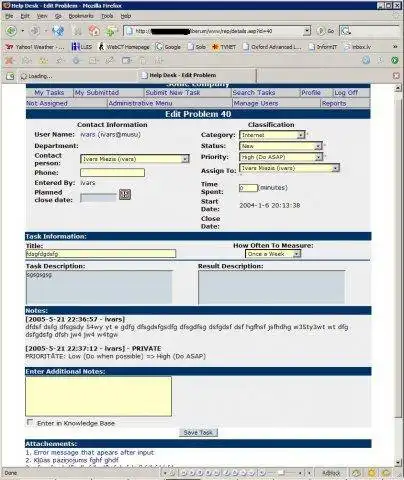The image size is (404, 480).
Task: Open the InformIT bookmark
Action: [x=323, y=47]
